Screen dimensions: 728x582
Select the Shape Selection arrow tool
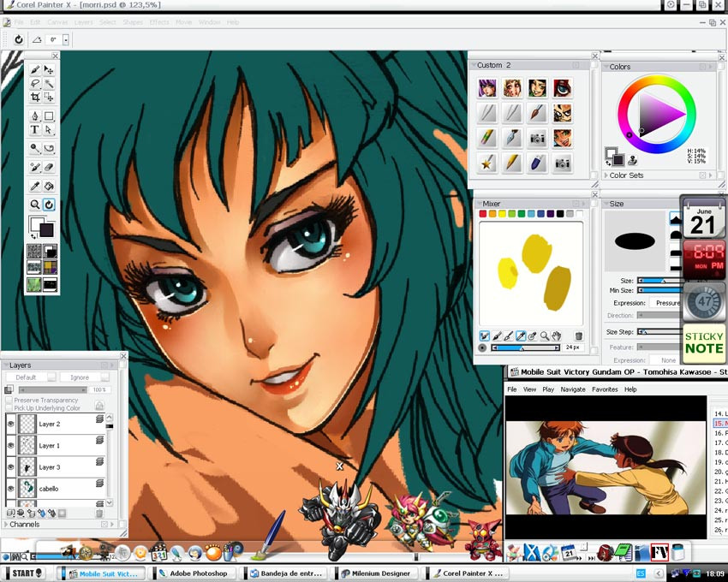click(x=49, y=130)
